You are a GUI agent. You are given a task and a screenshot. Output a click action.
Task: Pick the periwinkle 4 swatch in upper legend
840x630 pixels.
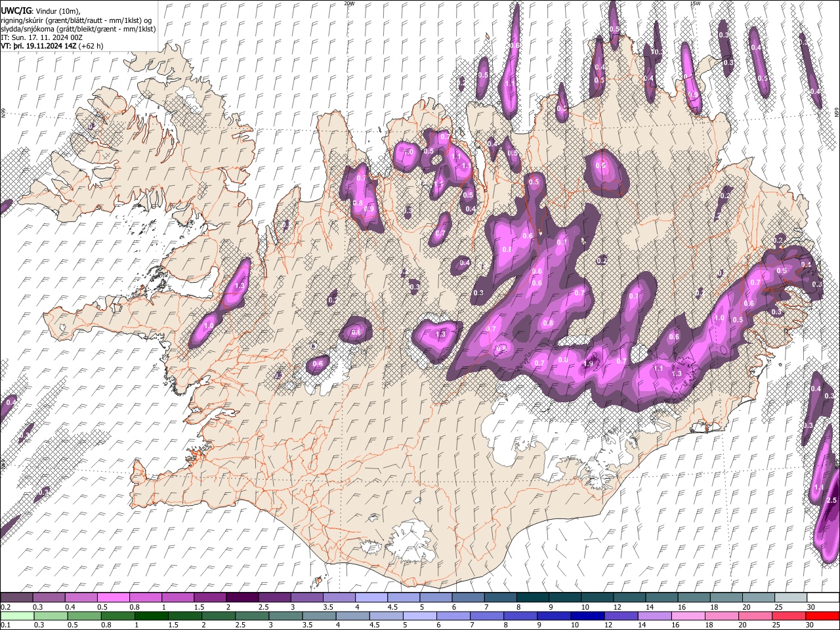(x=371, y=598)
